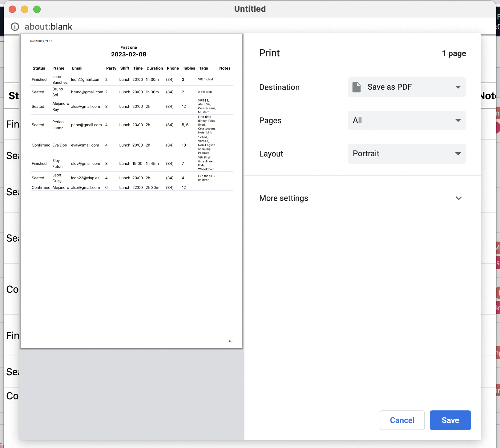
Task: Click leon@gmail.com in the preview table
Action: pyautogui.click(x=86, y=79)
